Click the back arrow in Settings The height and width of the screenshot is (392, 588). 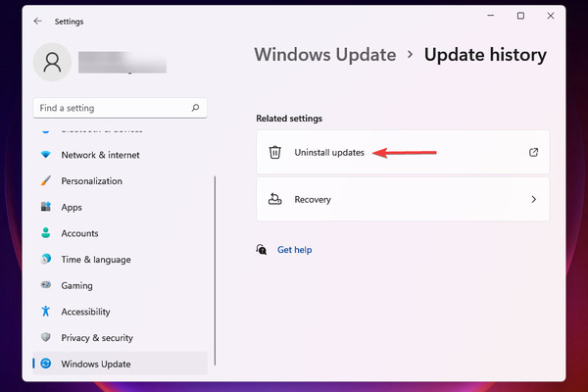pyautogui.click(x=37, y=22)
